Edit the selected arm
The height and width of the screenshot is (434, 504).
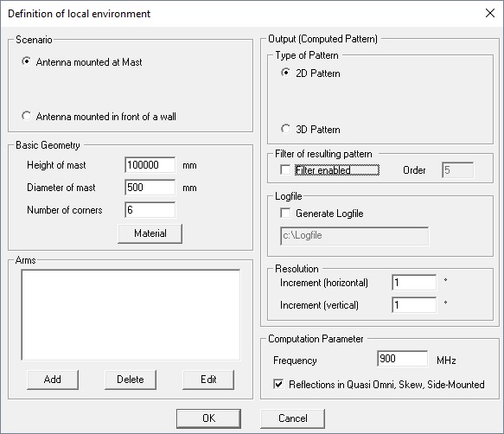click(x=208, y=380)
